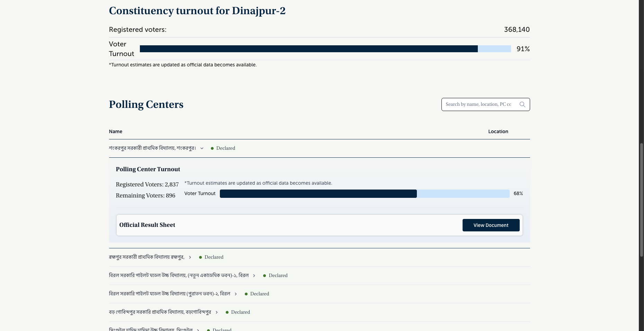
Task: Collapse the শংকরপুর সরকারী প্রাথমিক বিদ্যালয় row chevron
Action: (202, 148)
